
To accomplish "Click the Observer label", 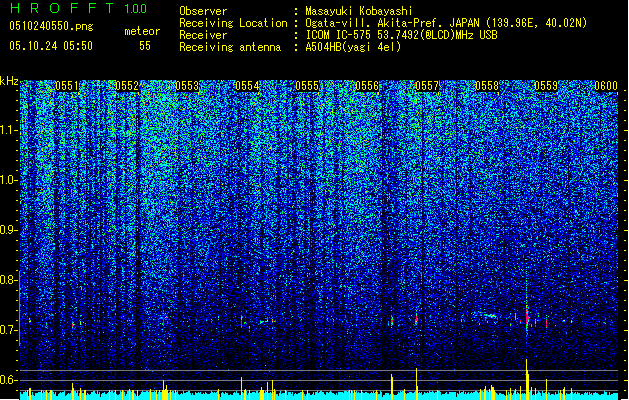I will click(x=203, y=11).
